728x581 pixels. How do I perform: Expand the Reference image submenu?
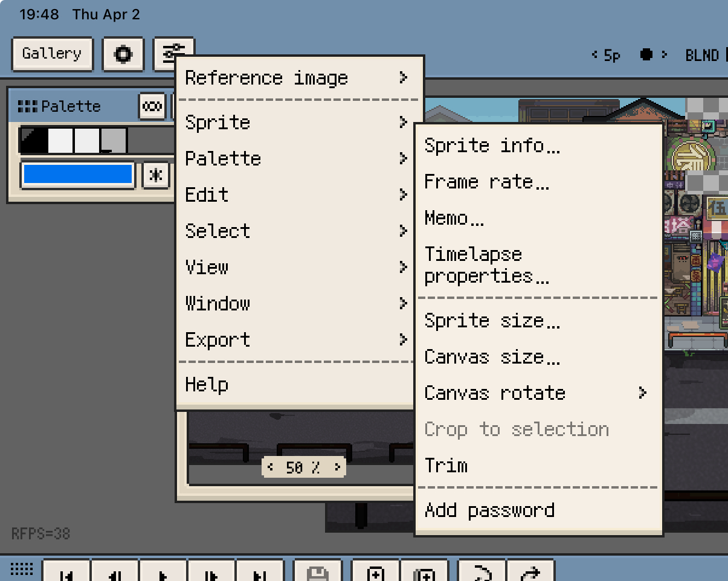(298, 78)
